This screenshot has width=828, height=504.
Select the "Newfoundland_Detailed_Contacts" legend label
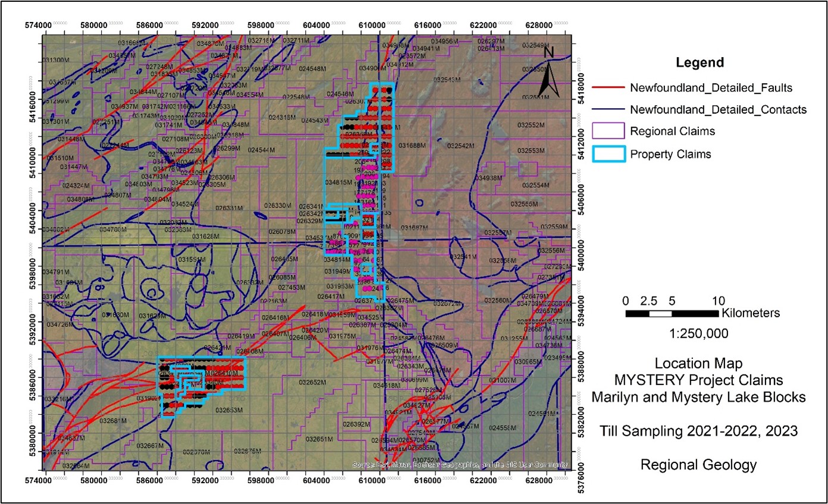pos(719,110)
